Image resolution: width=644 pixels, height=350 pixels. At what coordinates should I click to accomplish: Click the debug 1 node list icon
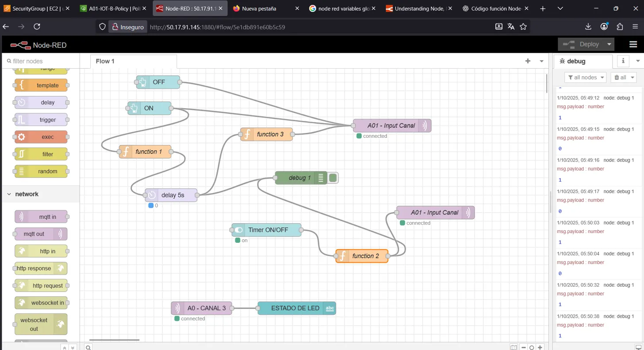(x=321, y=178)
